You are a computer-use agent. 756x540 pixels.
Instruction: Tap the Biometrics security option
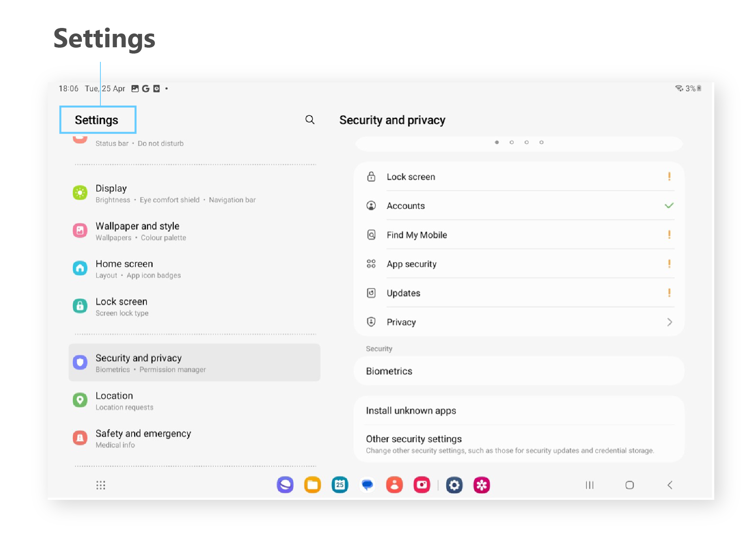(x=389, y=371)
